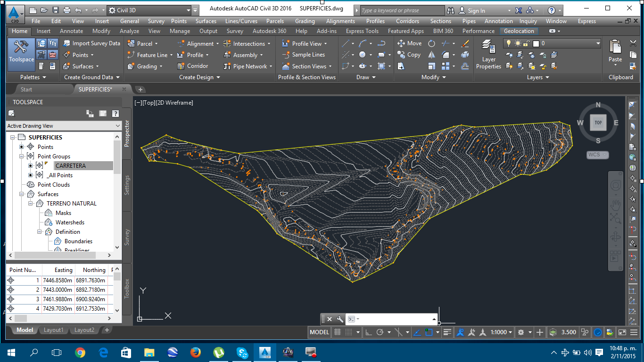This screenshot has height=362, width=644.
Task: Click the Import Survey Data icon
Action: click(67, 43)
